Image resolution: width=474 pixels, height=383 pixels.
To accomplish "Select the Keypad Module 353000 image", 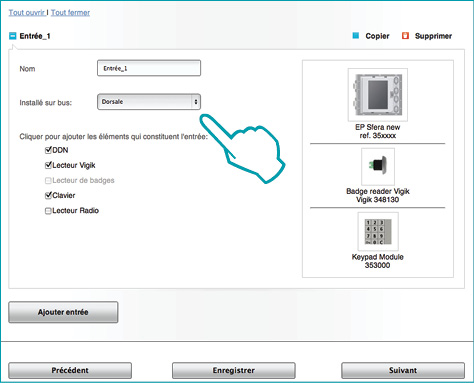I will click(378, 231).
